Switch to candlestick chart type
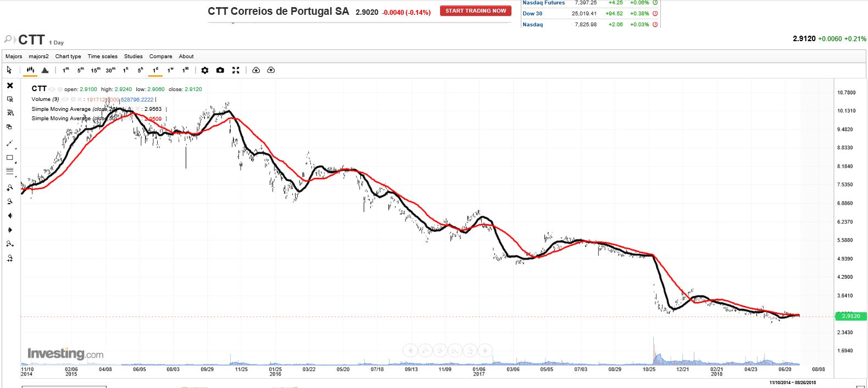Screen dimensions: 868x388 pyautogui.click(x=30, y=70)
